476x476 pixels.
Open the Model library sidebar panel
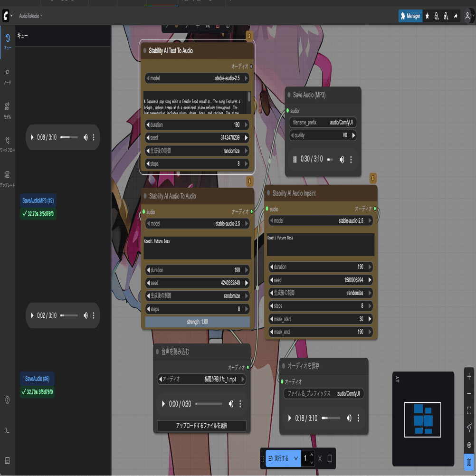[x=8, y=111]
